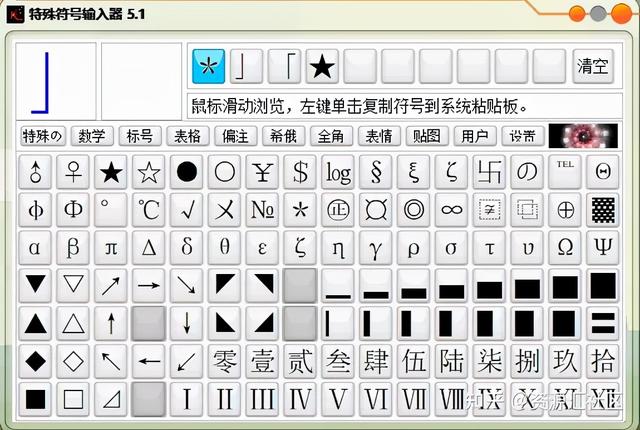Pick the infinity ∞ symbol
Screen dimensions: 640x430
pos(451,210)
